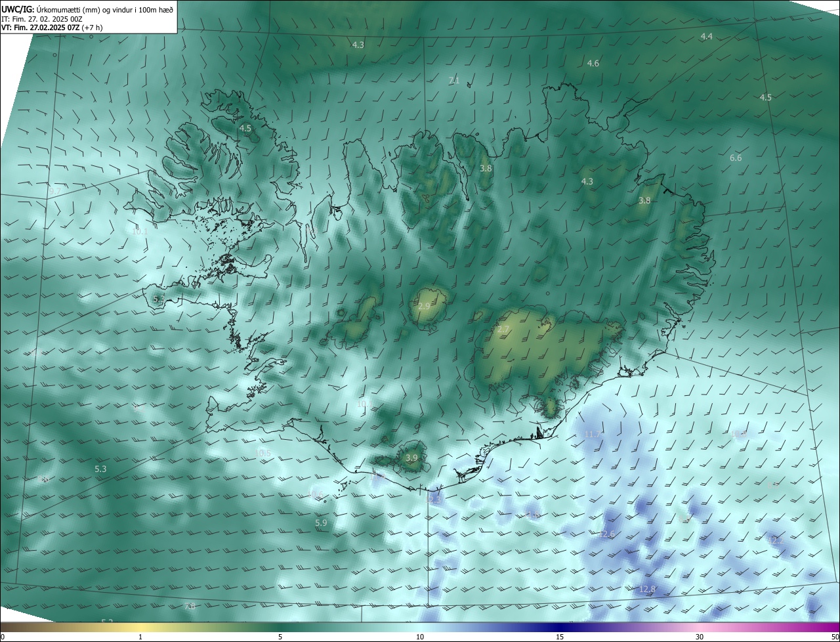Click the color scale tick labeled 15
Viewport: 840px width, 642px height.
click(x=560, y=637)
